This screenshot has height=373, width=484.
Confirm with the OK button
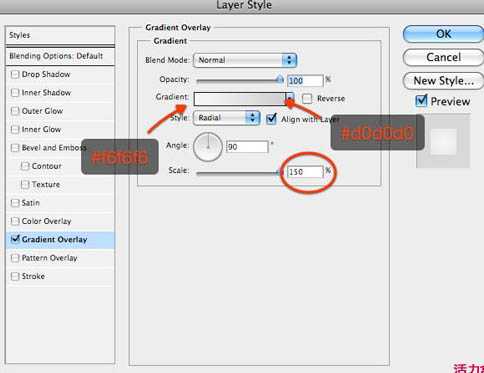coord(443,34)
